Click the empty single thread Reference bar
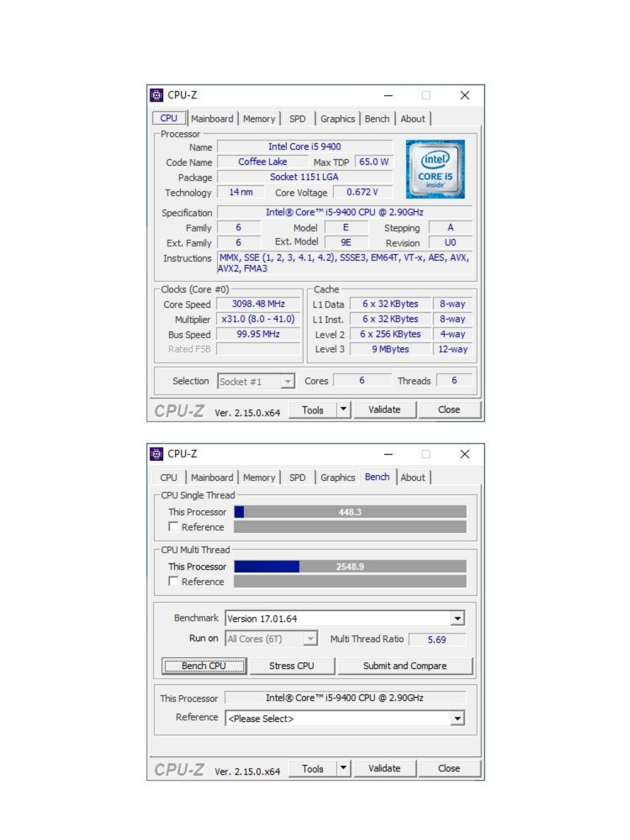630x840 pixels. point(350,527)
